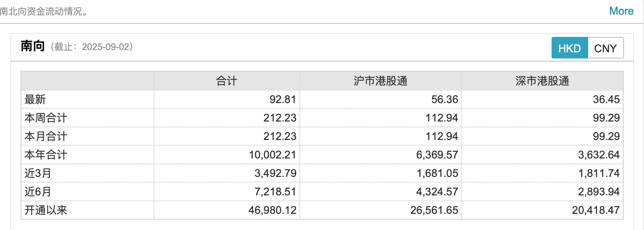
Task: Switch currency to HKD
Action: pos(569,48)
